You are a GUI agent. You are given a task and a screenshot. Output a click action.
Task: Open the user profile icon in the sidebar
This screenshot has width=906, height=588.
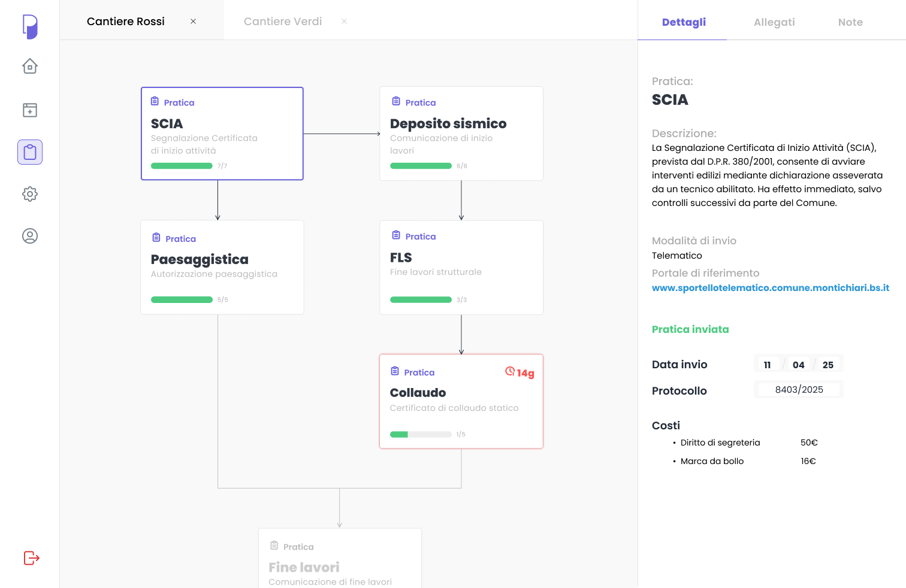30,236
